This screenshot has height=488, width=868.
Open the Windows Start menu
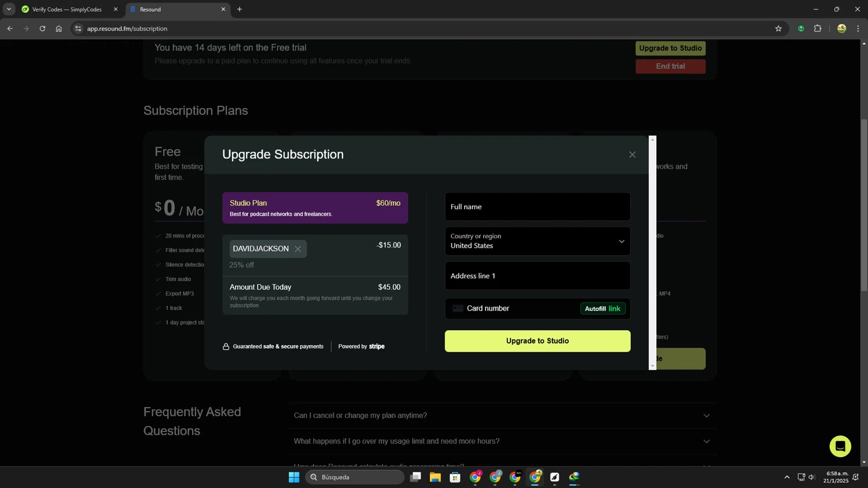[294, 477]
